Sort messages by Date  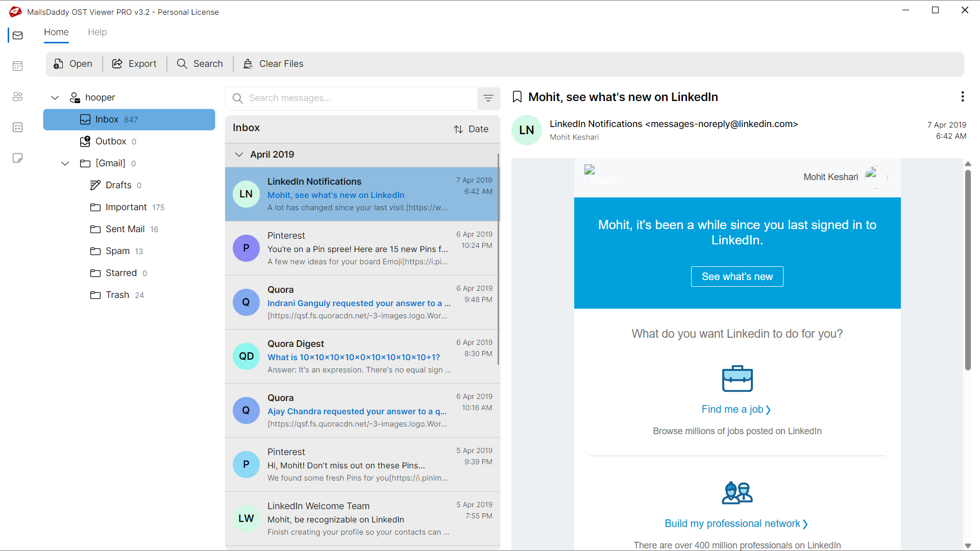(x=471, y=129)
